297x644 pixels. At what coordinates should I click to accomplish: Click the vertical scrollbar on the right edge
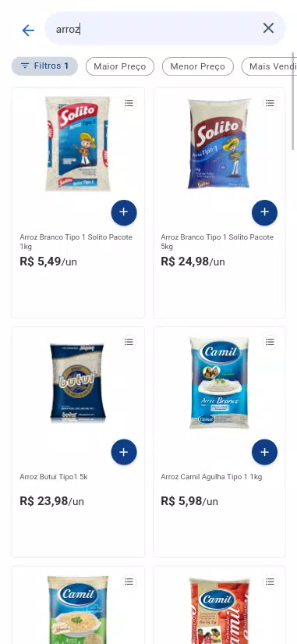[x=294, y=101]
